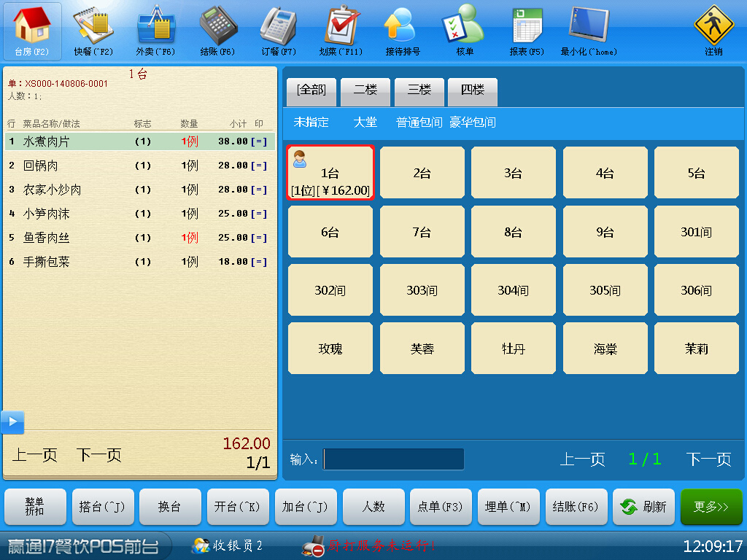Select the 水煮肉片 order row
This screenshot has height=560, width=747.
pos(139,141)
